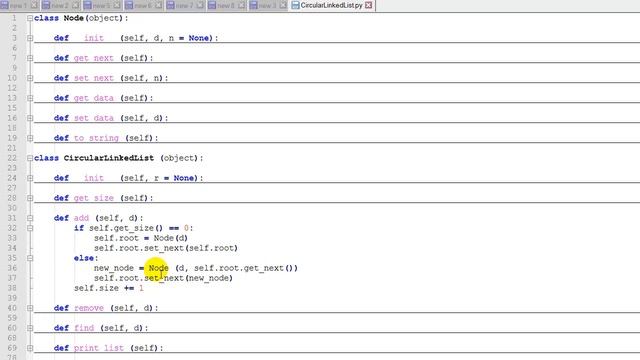Click 'self.size += 1' on line 38
This screenshot has height=360, width=640.
pos(109,288)
